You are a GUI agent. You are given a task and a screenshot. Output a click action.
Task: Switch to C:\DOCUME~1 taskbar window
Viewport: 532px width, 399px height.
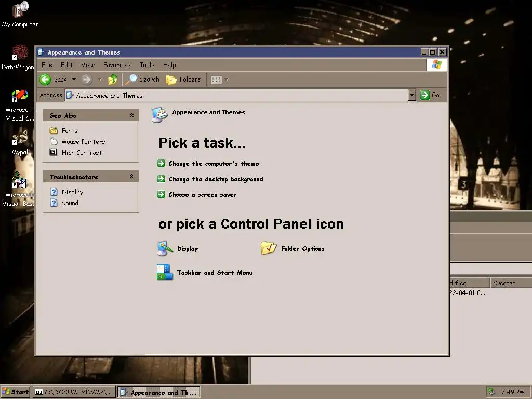pos(74,392)
